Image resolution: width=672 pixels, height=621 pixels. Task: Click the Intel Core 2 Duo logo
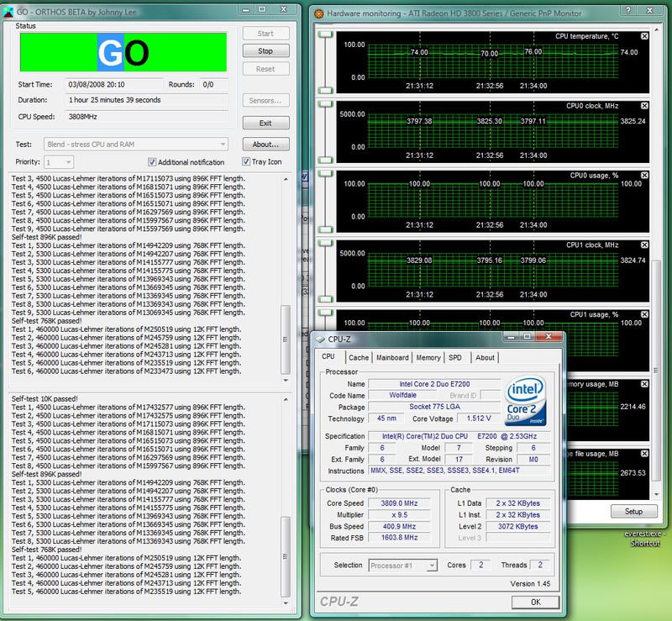pos(528,403)
